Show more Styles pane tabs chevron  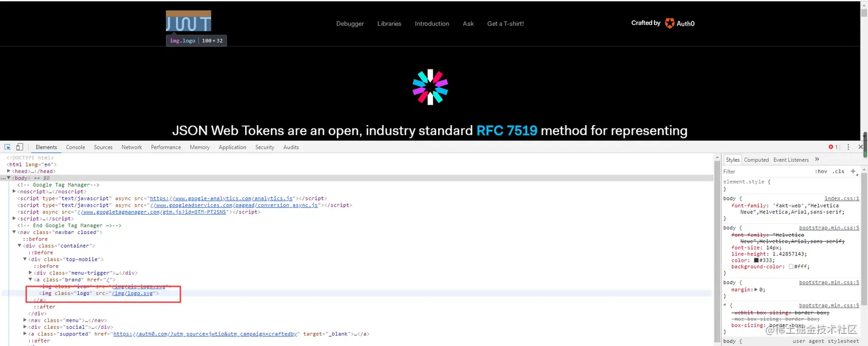817,160
